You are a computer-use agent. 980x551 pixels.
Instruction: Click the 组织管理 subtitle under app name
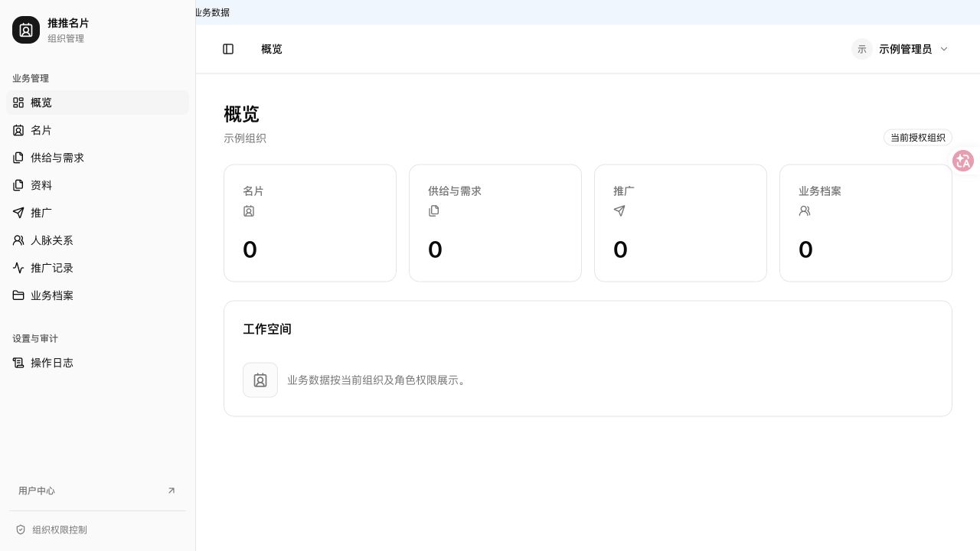66,38
